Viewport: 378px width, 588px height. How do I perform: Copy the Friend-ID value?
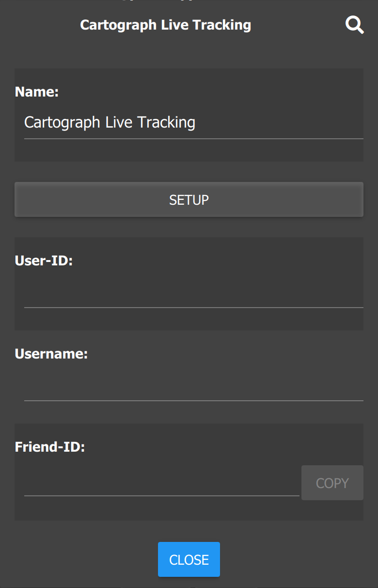coord(332,482)
